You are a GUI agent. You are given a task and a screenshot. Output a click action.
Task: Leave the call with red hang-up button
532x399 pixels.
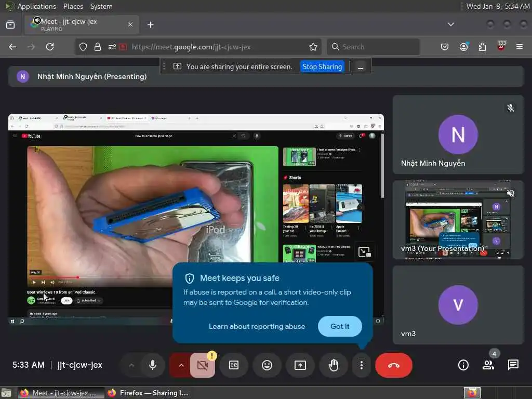tap(394, 365)
